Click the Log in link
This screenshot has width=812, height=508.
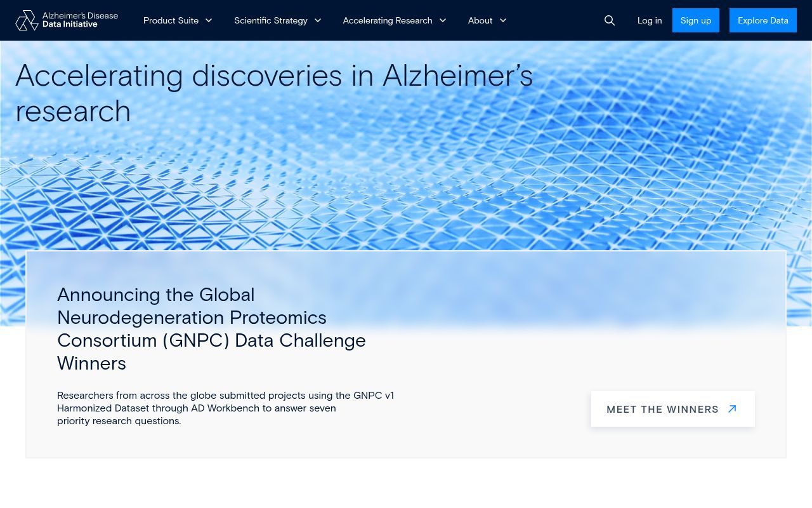click(650, 20)
